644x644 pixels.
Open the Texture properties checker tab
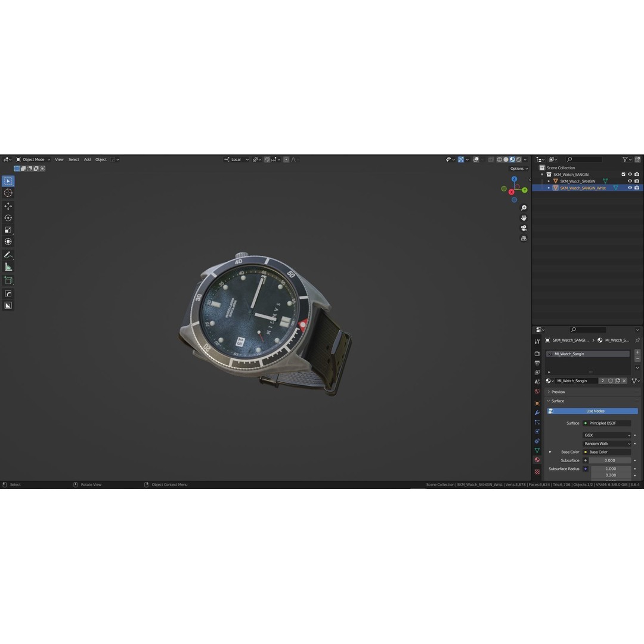(x=537, y=472)
